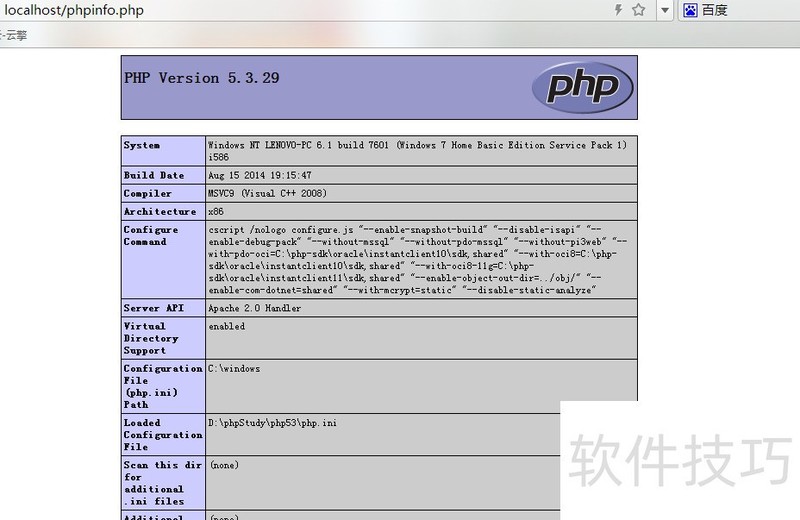Select the Aug 15 2014 19:15:47 value
The image size is (800, 520).
coord(260,176)
